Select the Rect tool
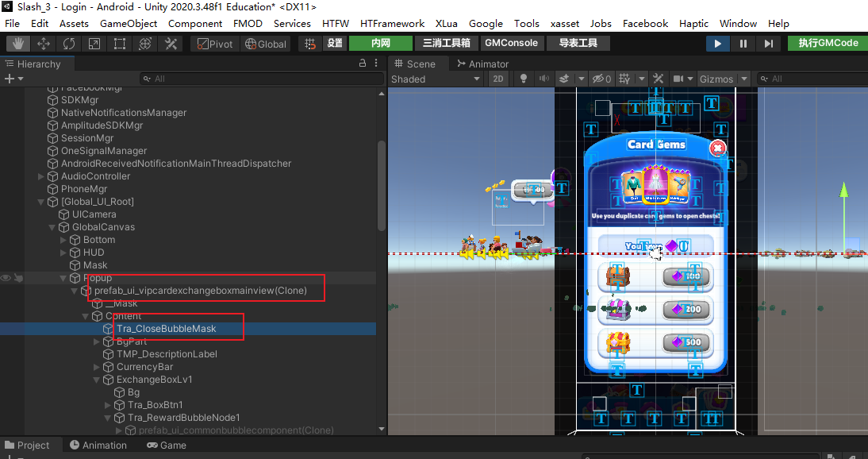This screenshot has height=459, width=868. pyautogui.click(x=120, y=43)
